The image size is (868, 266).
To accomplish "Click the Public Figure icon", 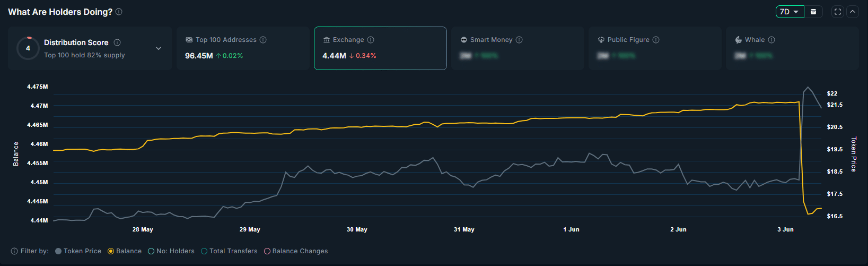I will tap(601, 40).
